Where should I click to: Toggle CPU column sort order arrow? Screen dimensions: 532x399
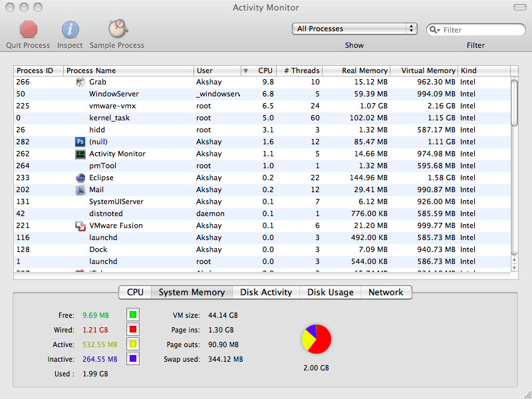point(245,71)
